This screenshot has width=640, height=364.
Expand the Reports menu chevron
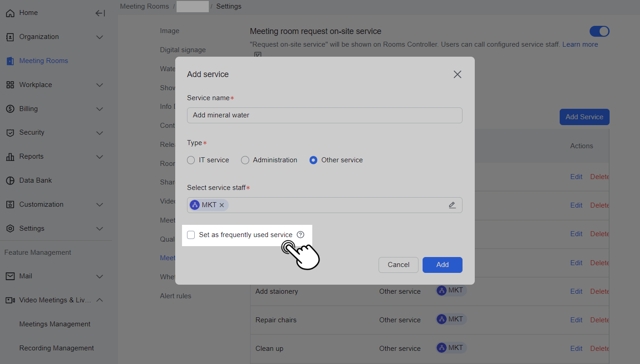pyautogui.click(x=100, y=157)
